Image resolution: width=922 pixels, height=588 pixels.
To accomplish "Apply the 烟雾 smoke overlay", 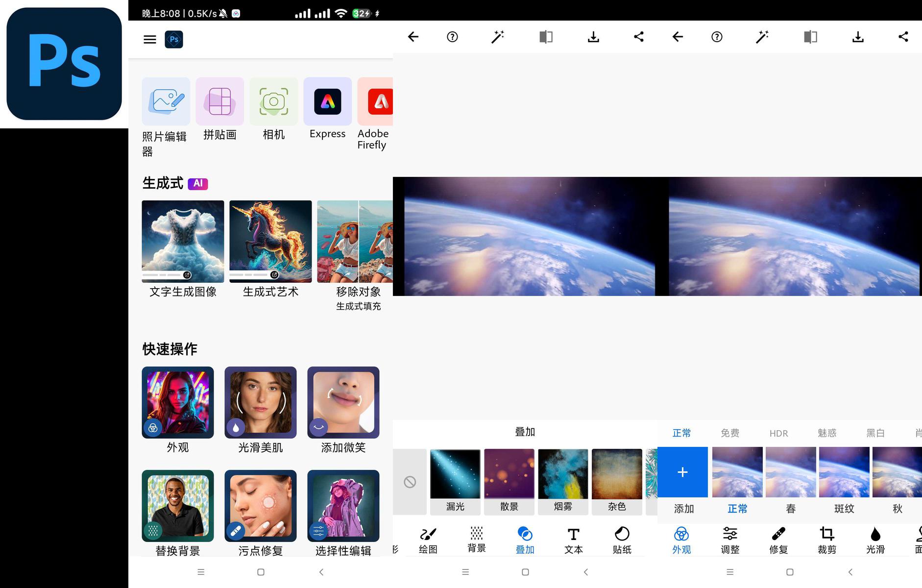I will tap(563, 482).
